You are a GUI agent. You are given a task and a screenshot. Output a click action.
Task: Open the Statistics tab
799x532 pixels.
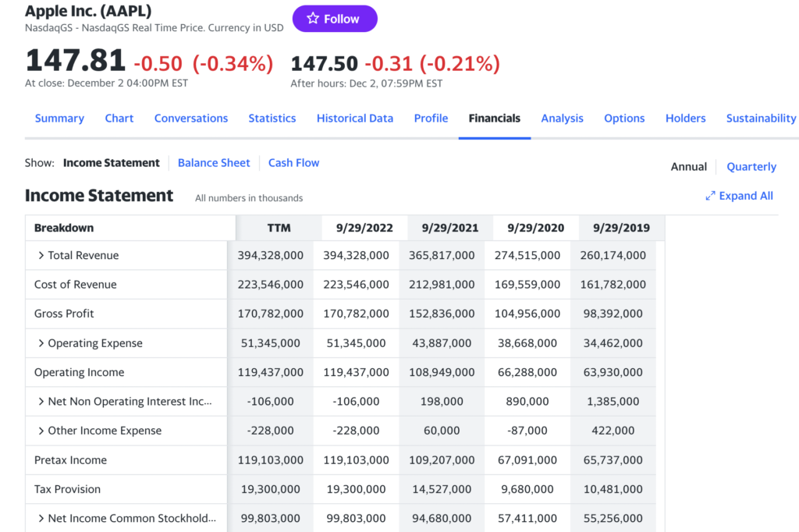[272, 119]
